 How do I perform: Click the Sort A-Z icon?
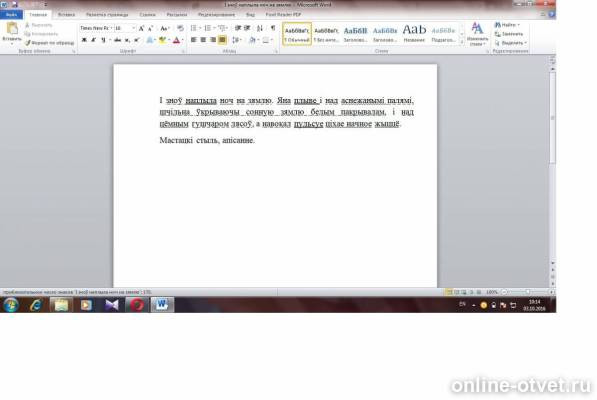tap(260, 28)
